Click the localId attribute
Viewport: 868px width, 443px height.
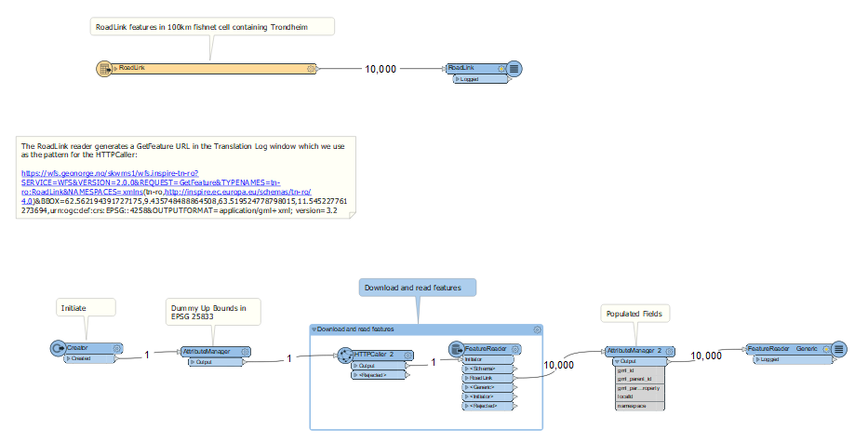pos(639,396)
